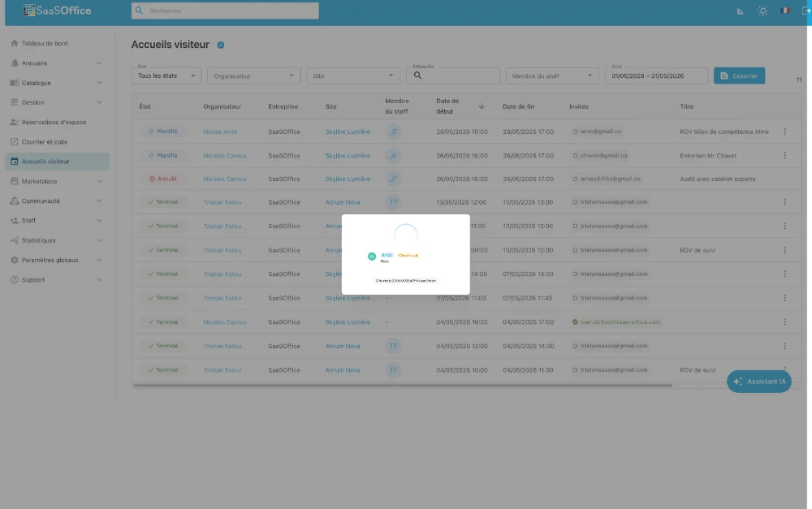Click the arno@gmail.co invité chip
Viewport: 812px width, 509px height.
click(597, 132)
